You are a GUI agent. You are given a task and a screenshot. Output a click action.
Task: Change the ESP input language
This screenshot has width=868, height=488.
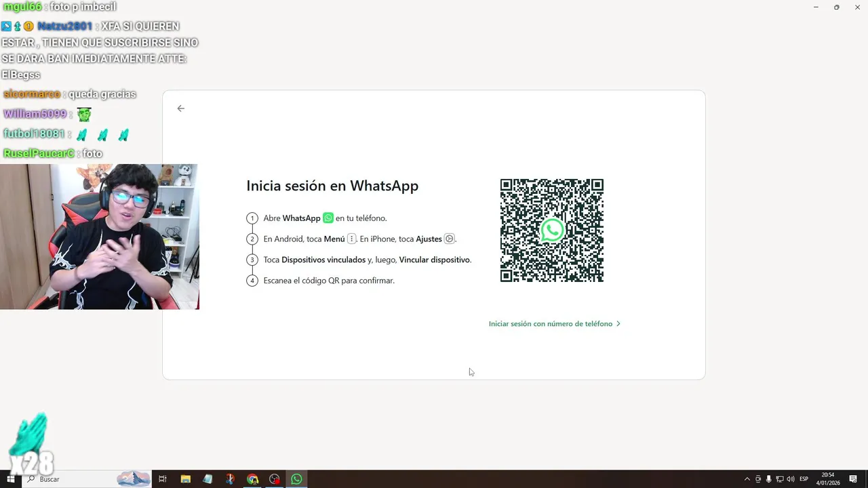804,479
